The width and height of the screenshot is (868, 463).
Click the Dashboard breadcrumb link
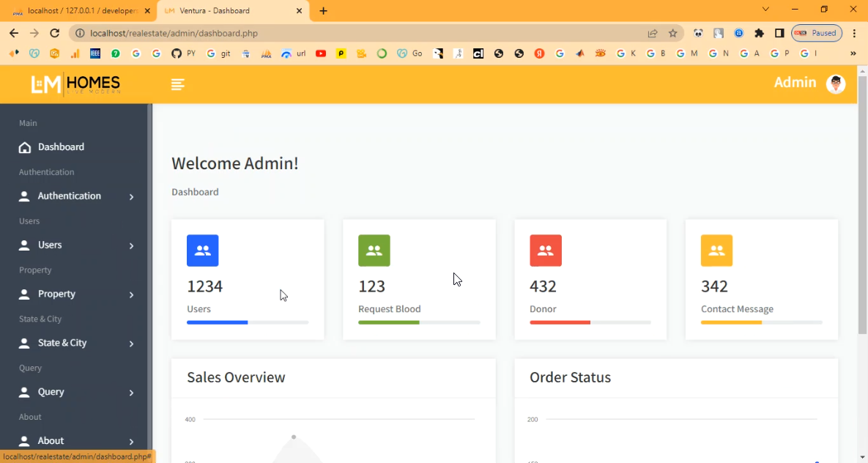195,192
